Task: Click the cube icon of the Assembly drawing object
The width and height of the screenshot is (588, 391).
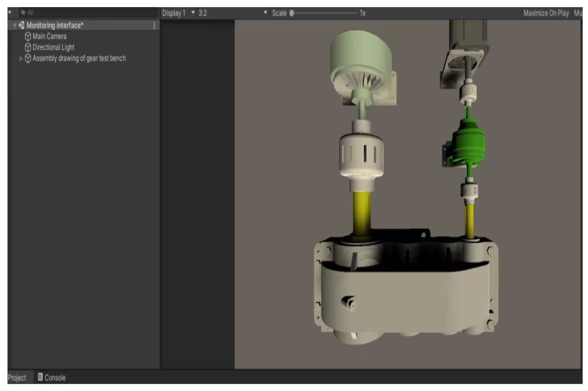Action: pos(28,58)
